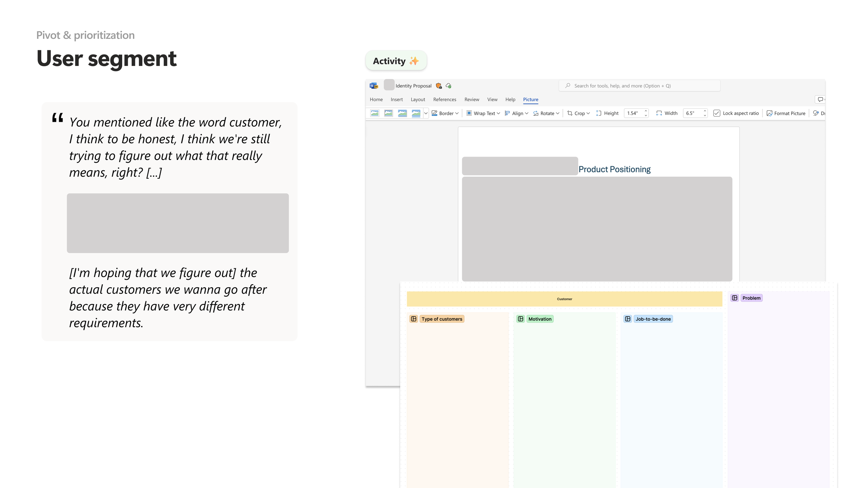868x488 pixels.
Task: Open the Wrap Text dropdown
Action: point(483,113)
